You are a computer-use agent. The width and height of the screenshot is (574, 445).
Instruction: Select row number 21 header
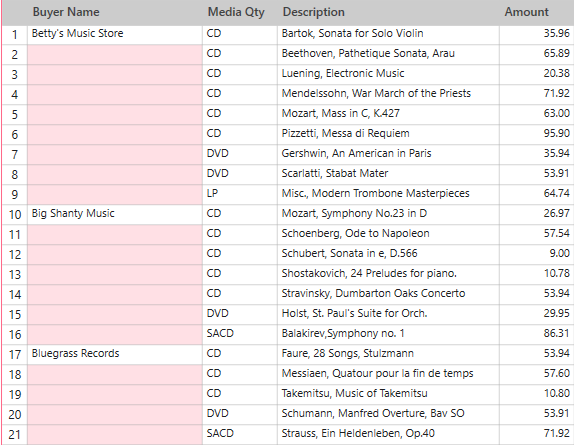click(x=15, y=435)
